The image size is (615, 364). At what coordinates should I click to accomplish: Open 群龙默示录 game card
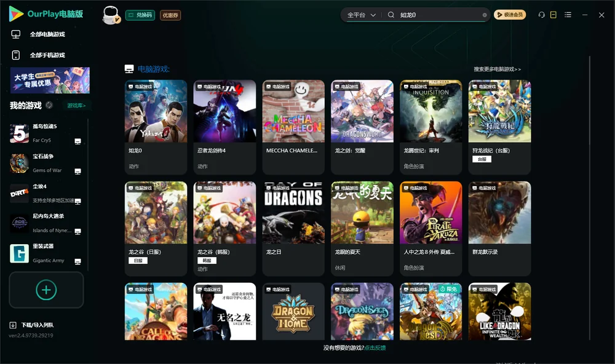coord(499,229)
